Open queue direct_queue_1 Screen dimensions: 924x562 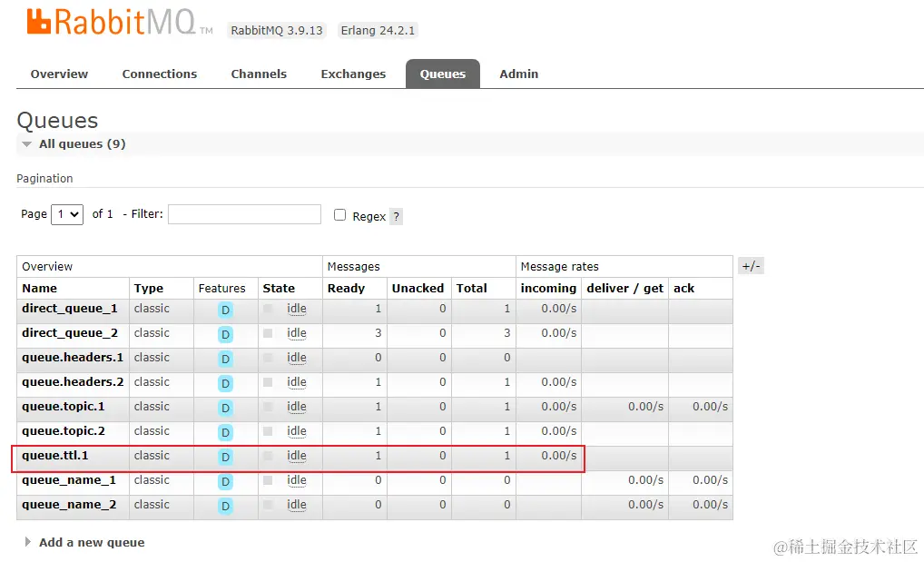pyautogui.click(x=70, y=309)
